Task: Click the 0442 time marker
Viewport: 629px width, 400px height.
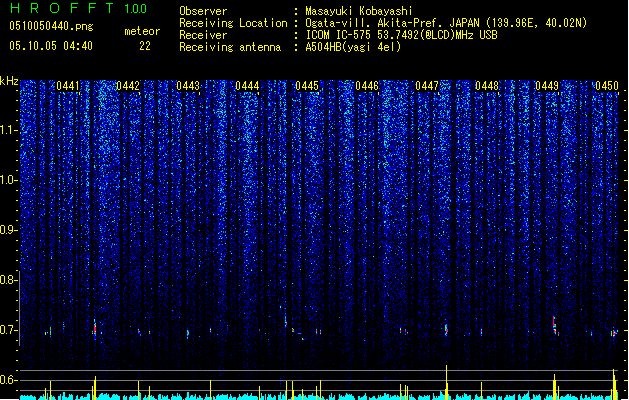Action: point(128,86)
